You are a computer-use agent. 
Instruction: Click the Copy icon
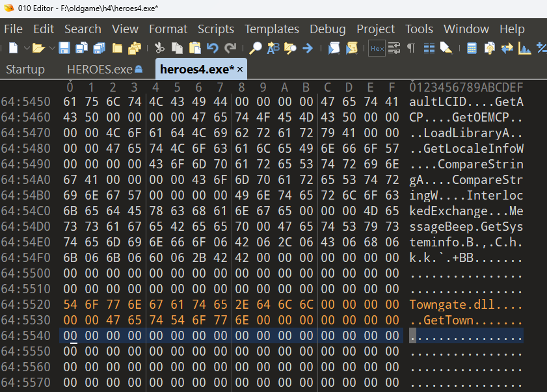[177, 47]
